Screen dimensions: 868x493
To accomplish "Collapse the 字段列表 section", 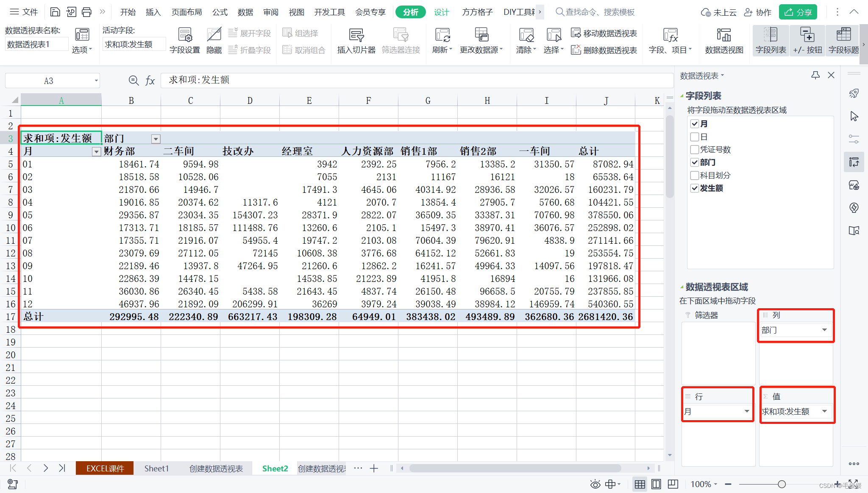I will click(x=682, y=96).
